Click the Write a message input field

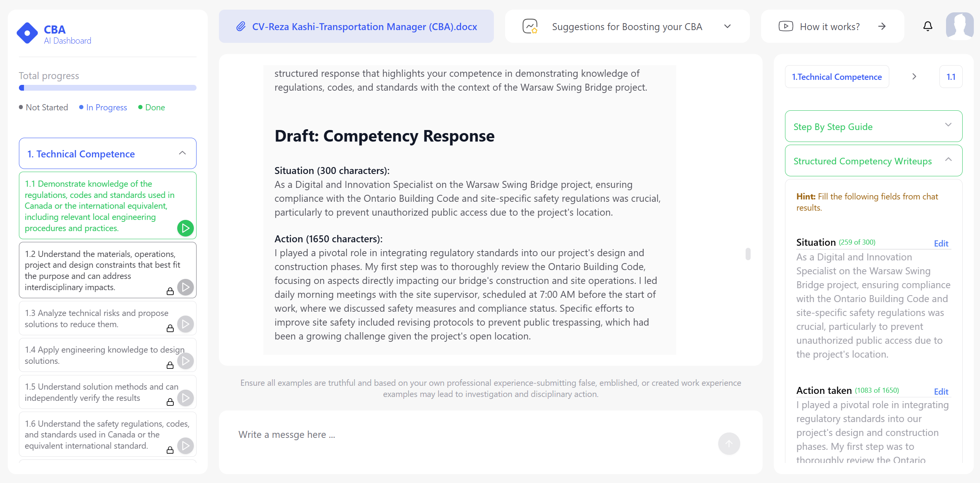click(x=475, y=435)
